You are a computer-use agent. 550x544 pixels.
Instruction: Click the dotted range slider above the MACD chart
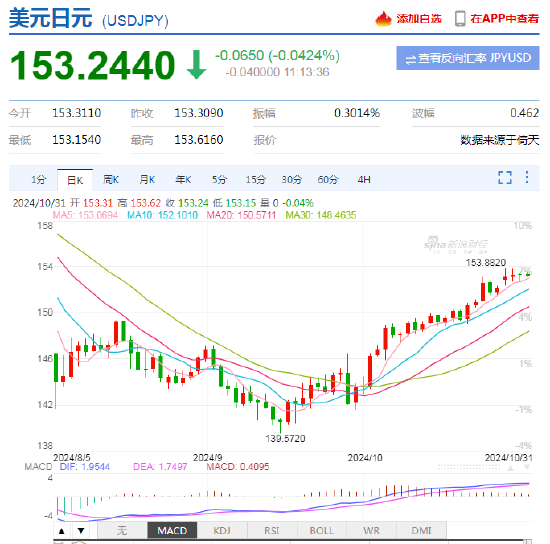(469, 467)
